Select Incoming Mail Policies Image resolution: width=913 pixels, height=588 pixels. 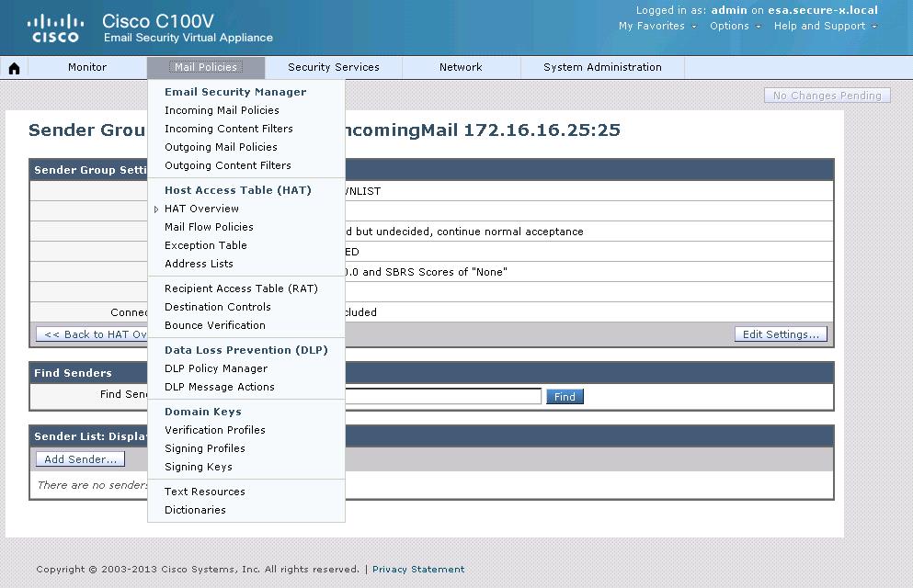pyautogui.click(x=222, y=110)
